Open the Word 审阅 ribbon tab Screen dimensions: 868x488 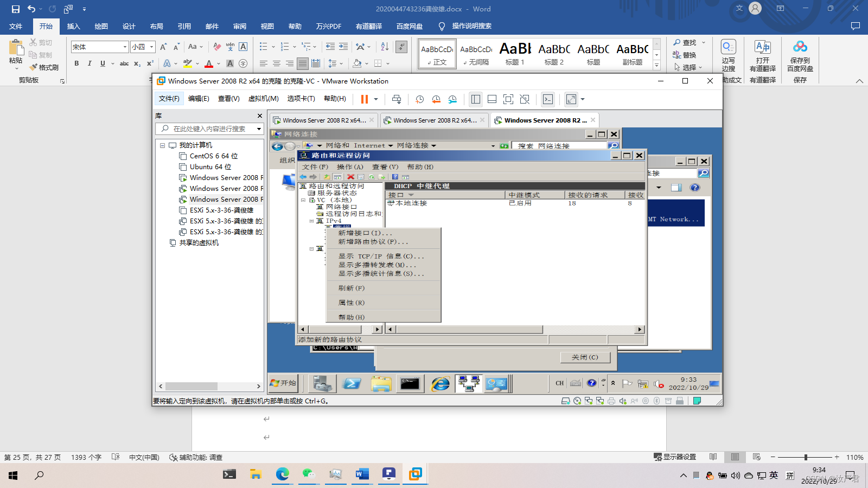[240, 26]
